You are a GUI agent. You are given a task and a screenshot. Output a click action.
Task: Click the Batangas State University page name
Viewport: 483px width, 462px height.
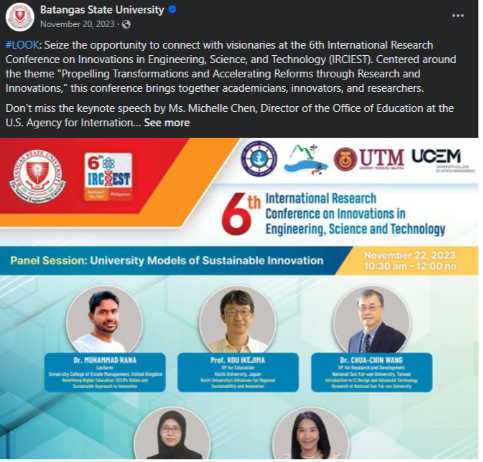tap(102, 10)
